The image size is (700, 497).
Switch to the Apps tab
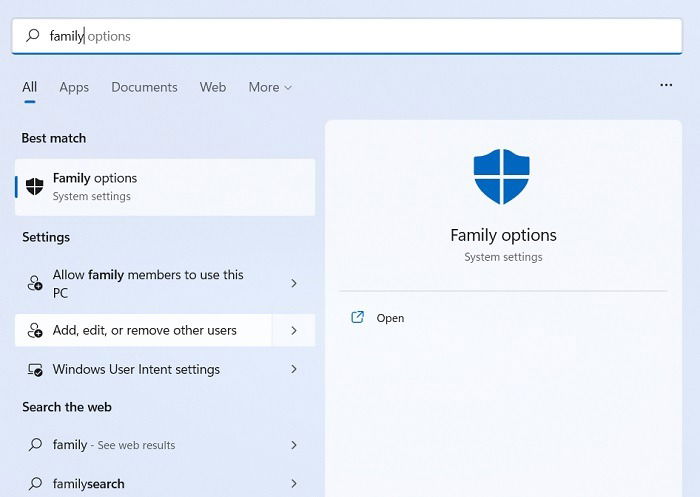pos(74,87)
